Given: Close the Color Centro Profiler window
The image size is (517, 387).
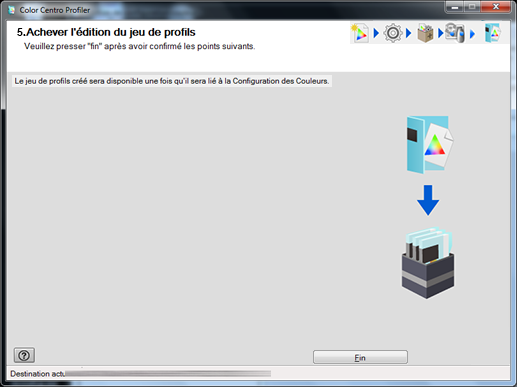Looking at the screenshot, I should point(496,7).
